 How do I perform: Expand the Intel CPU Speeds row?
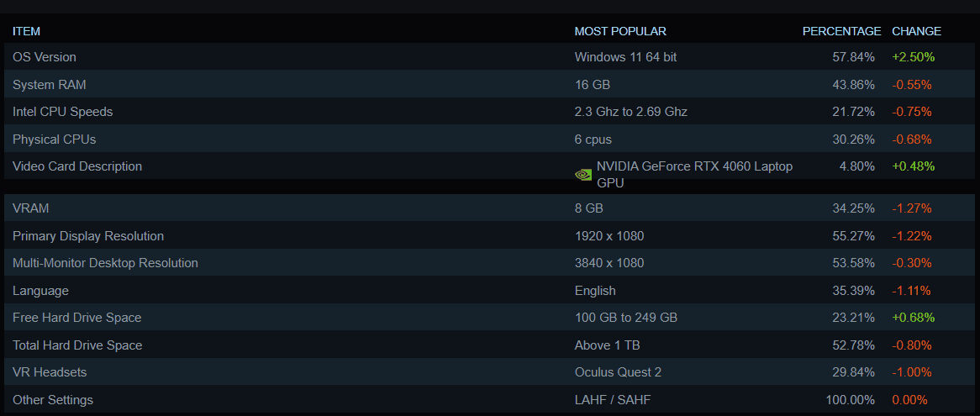point(490,112)
